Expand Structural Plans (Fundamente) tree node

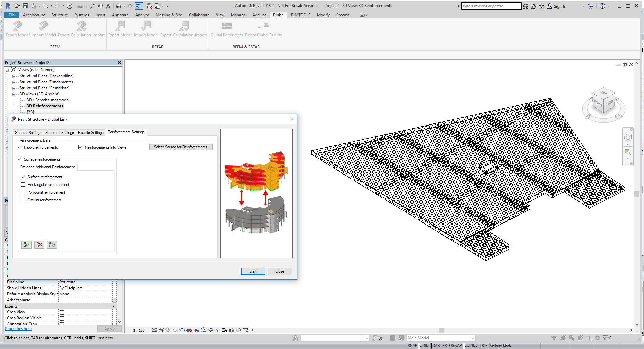point(14,82)
